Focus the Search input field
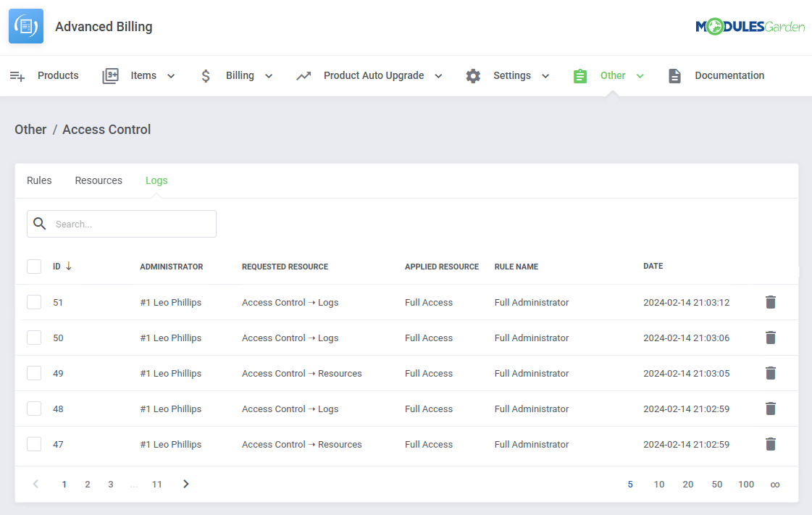This screenshot has width=812, height=515. pyautogui.click(x=122, y=224)
